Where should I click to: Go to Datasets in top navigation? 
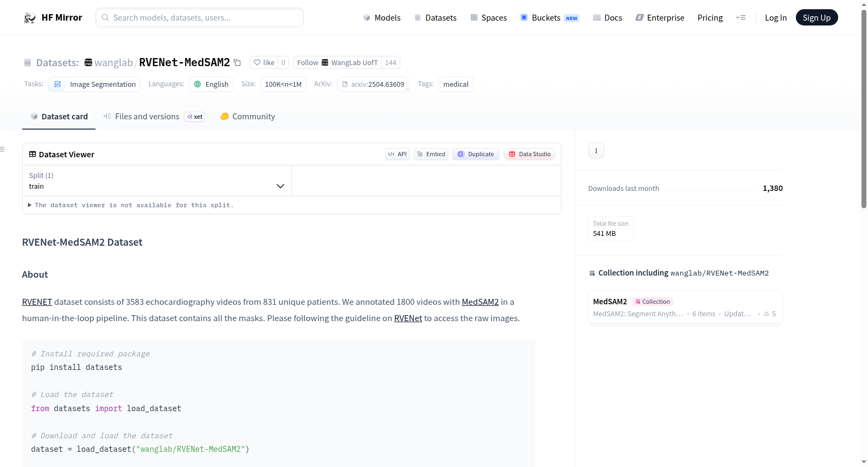click(x=435, y=18)
